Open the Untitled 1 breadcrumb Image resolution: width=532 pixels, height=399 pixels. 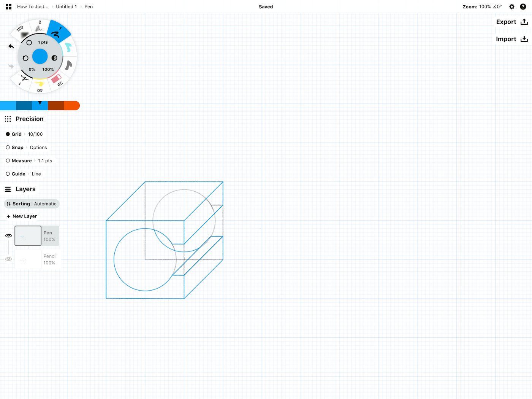66,6
